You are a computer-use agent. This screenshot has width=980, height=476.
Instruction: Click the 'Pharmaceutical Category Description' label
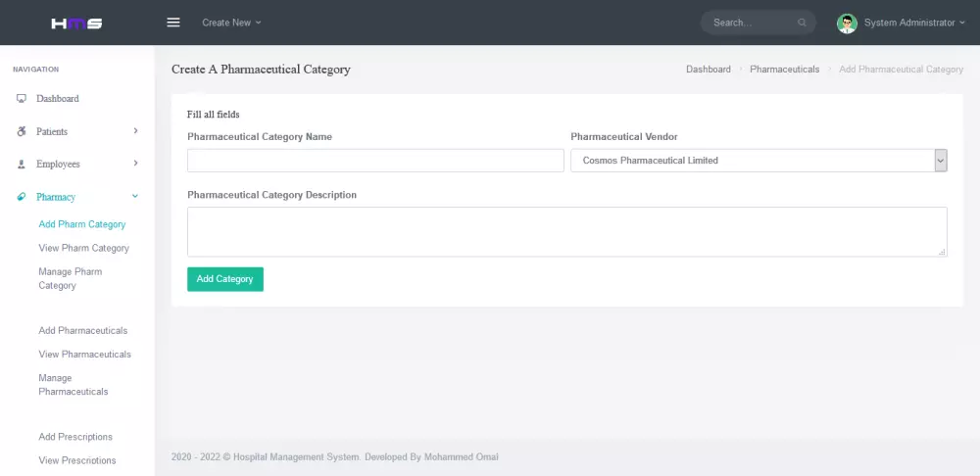point(271,195)
